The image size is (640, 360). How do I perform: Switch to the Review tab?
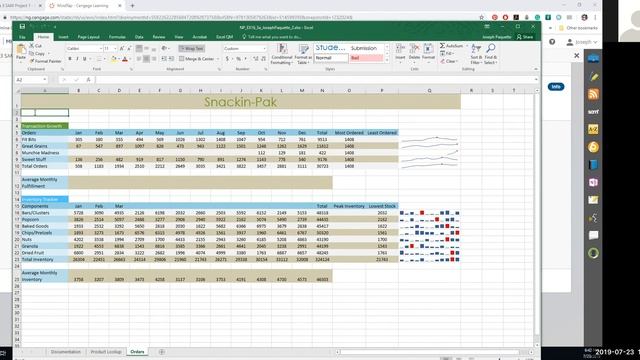[x=159, y=37]
